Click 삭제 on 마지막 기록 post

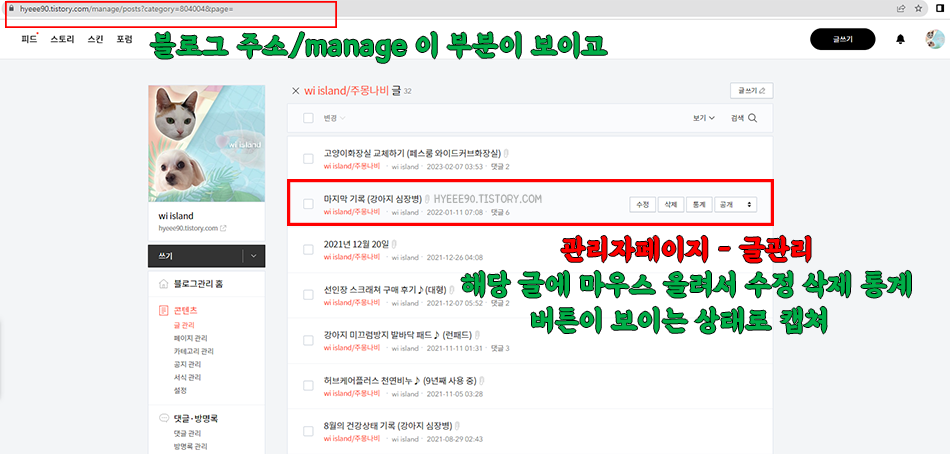(671, 204)
